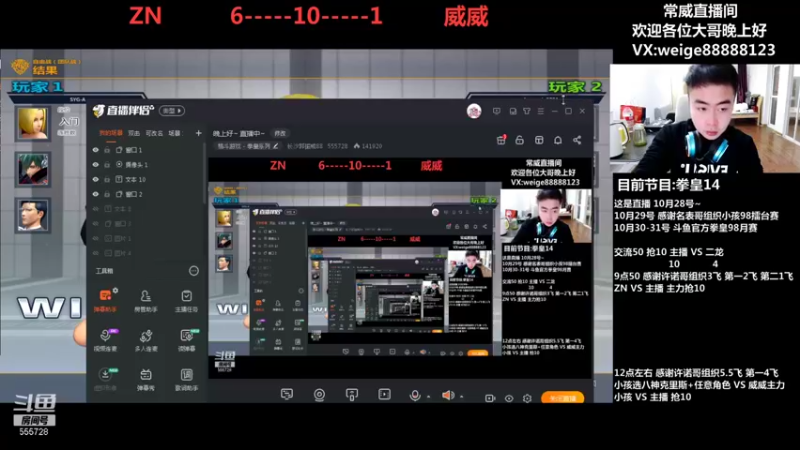The width and height of the screenshot is (800, 450).
Task: Hide the 文本 10 source
Action: click(x=95, y=180)
